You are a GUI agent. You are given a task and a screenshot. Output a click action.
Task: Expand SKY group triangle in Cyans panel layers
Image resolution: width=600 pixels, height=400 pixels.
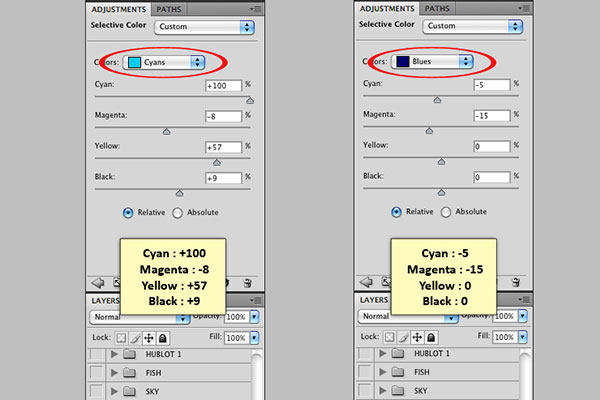tap(114, 391)
